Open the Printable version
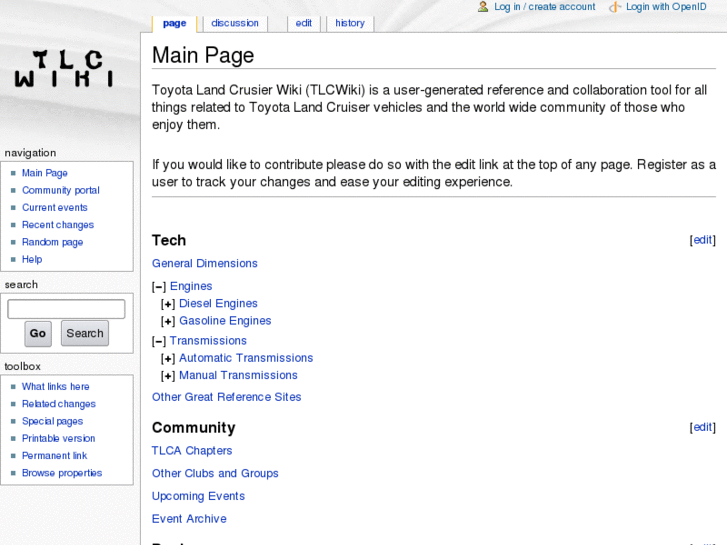 (x=58, y=438)
